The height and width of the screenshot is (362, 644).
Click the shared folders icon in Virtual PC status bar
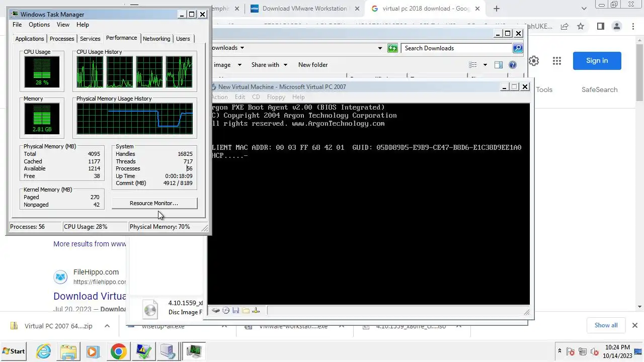coord(246,310)
